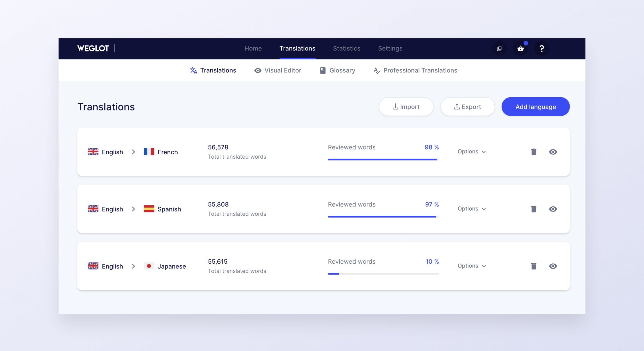Click the Add language button

pos(535,106)
